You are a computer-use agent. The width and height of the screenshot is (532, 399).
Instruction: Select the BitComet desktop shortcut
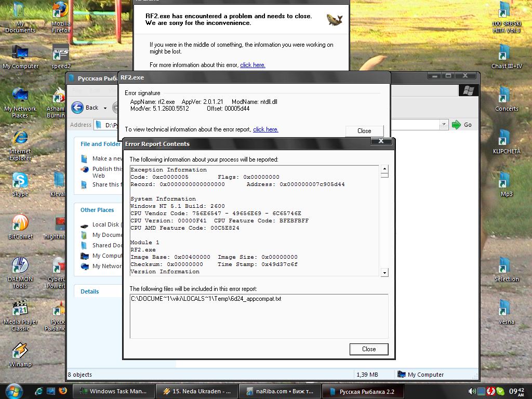[20, 227]
